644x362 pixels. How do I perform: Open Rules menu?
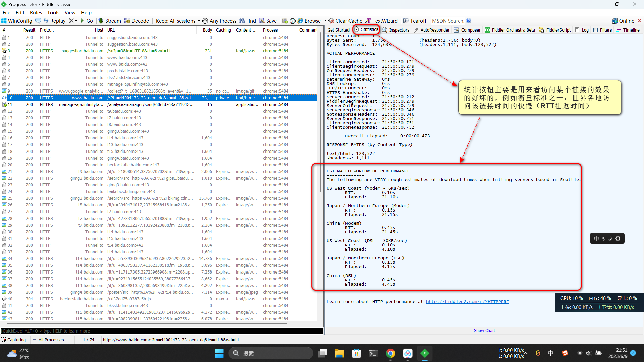(x=36, y=12)
